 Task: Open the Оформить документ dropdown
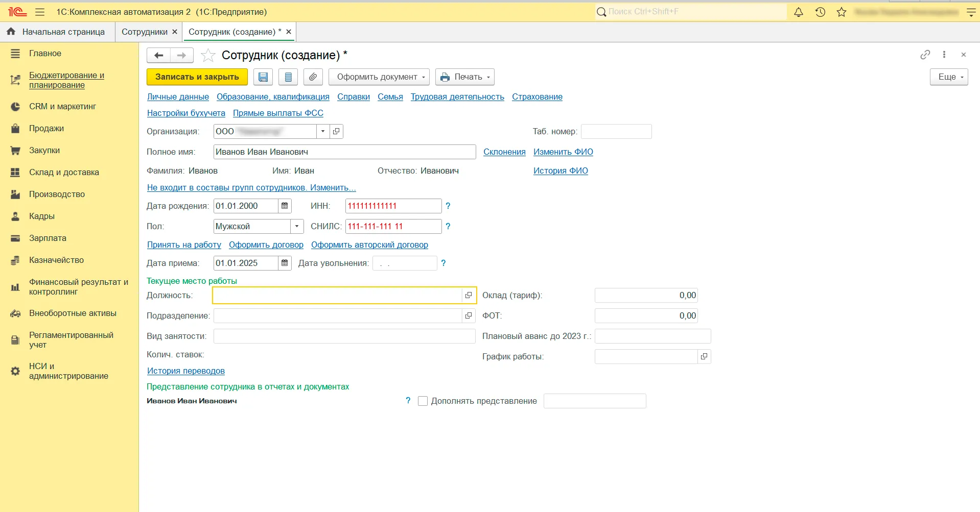coord(379,77)
